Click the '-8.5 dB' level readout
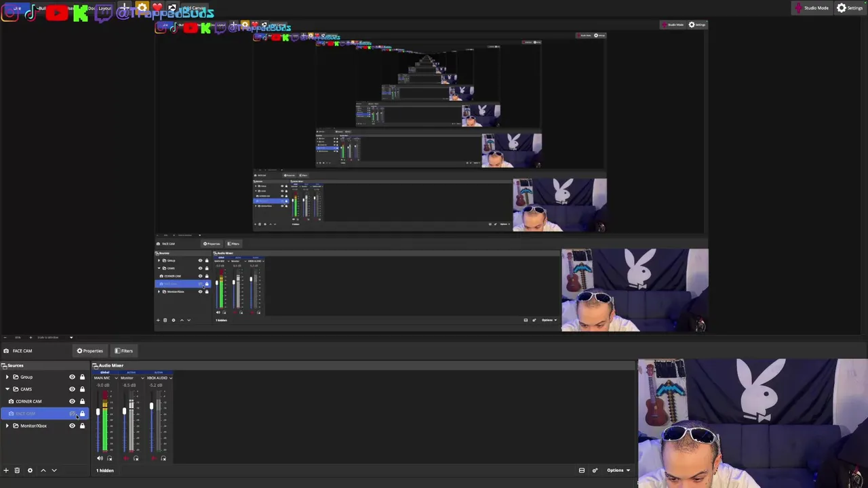Image resolution: width=868 pixels, height=488 pixels. coord(130,385)
